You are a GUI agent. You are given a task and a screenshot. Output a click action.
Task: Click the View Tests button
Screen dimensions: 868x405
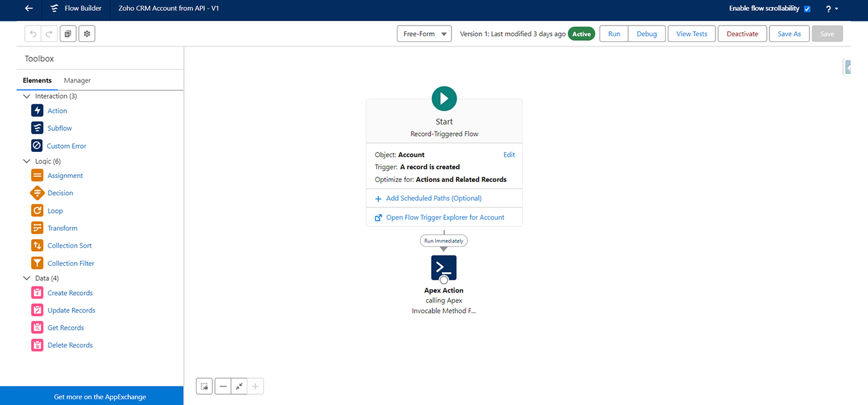[692, 34]
